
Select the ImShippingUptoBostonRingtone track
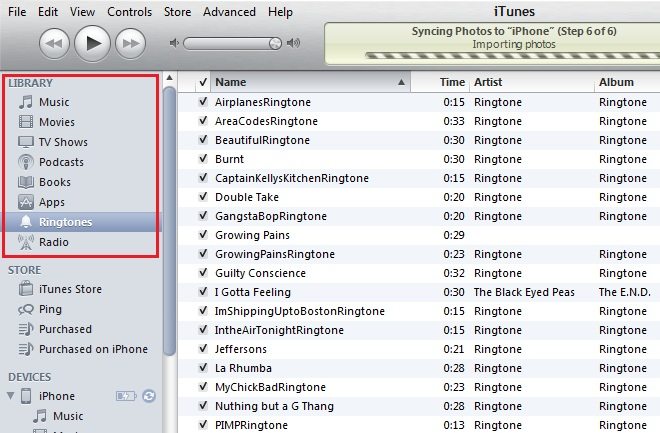(x=300, y=311)
